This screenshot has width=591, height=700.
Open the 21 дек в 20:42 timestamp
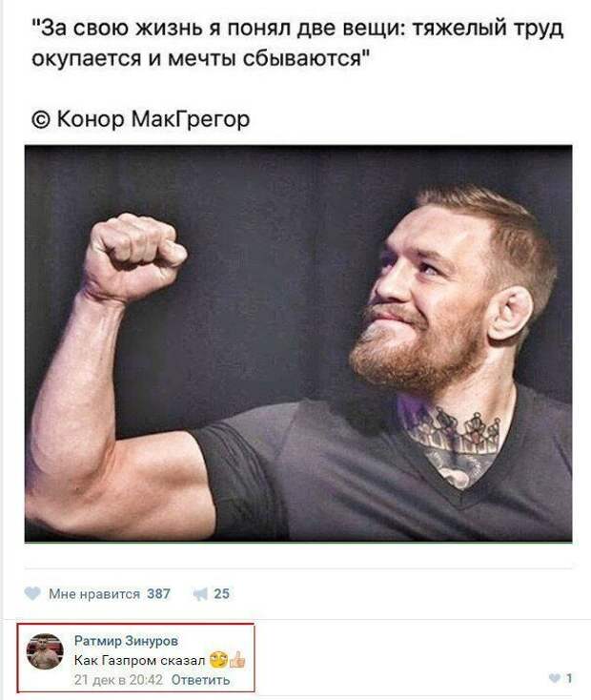tap(118, 680)
